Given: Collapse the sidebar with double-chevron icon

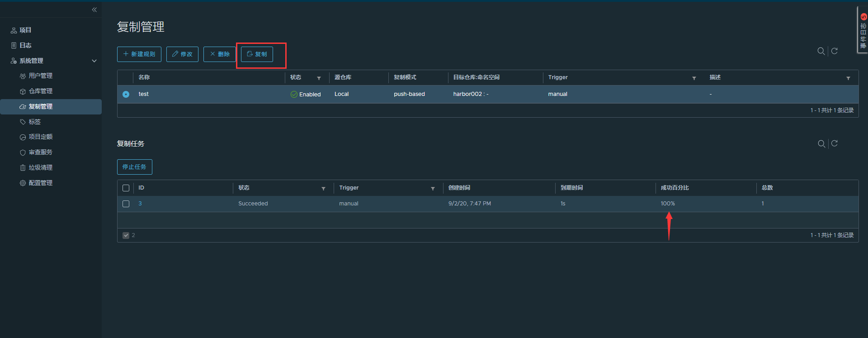Looking at the screenshot, I should pos(94,10).
